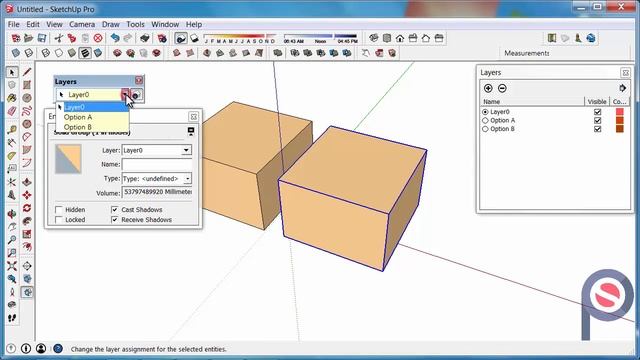
Task: Make Option A the active layer
Action: tap(485, 120)
